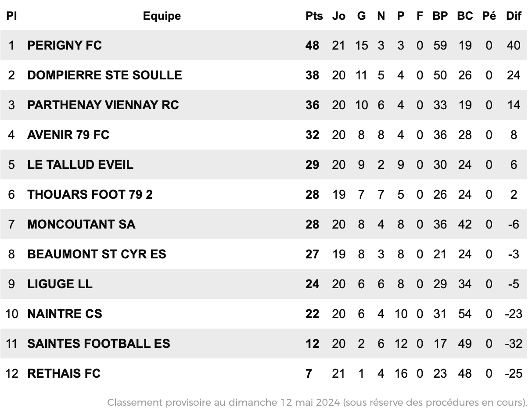Image resolution: width=532 pixels, height=415 pixels.
Task: Select the Jo column header
Action: pyautogui.click(x=339, y=16)
